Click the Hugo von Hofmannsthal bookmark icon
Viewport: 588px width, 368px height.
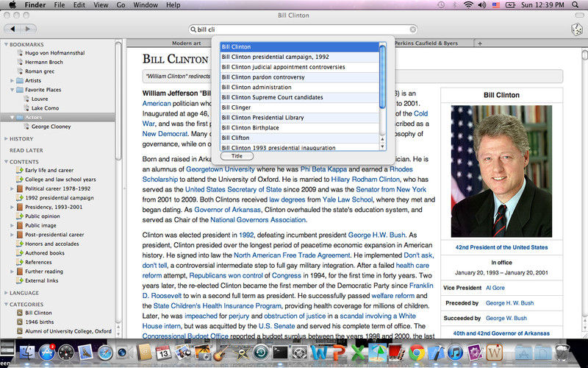pos(21,53)
